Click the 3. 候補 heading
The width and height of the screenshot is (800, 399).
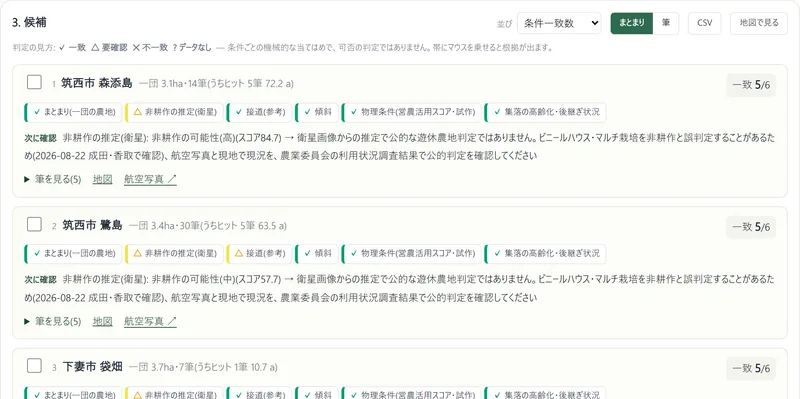pyautogui.click(x=30, y=22)
